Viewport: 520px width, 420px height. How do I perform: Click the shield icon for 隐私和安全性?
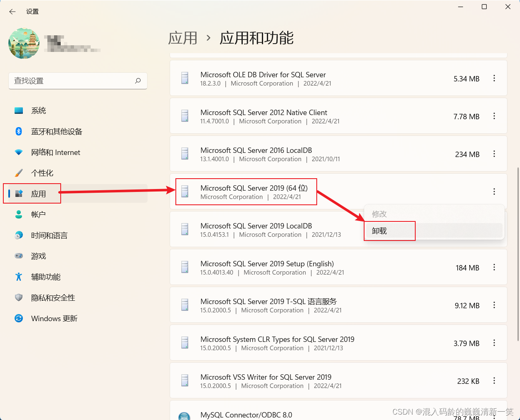pyautogui.click(x=19, y=297)
